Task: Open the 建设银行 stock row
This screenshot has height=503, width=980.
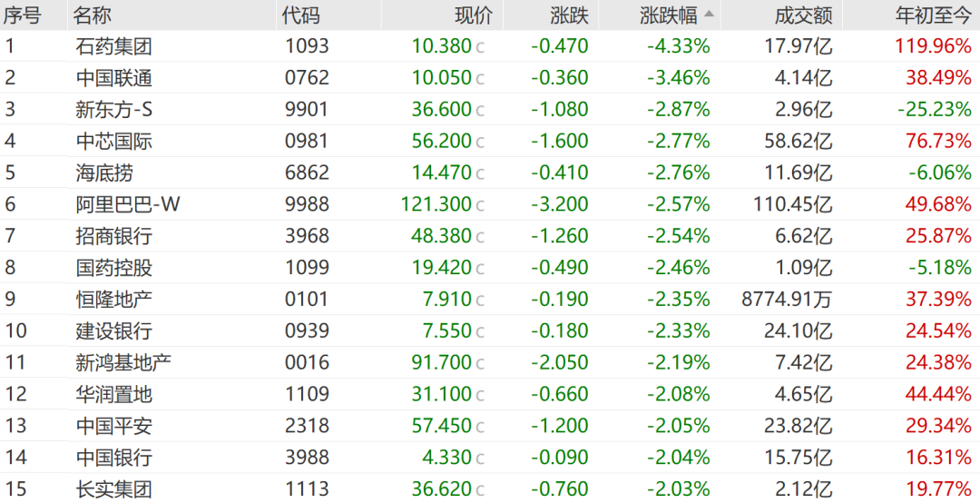Action: click(x=490, y=331)
